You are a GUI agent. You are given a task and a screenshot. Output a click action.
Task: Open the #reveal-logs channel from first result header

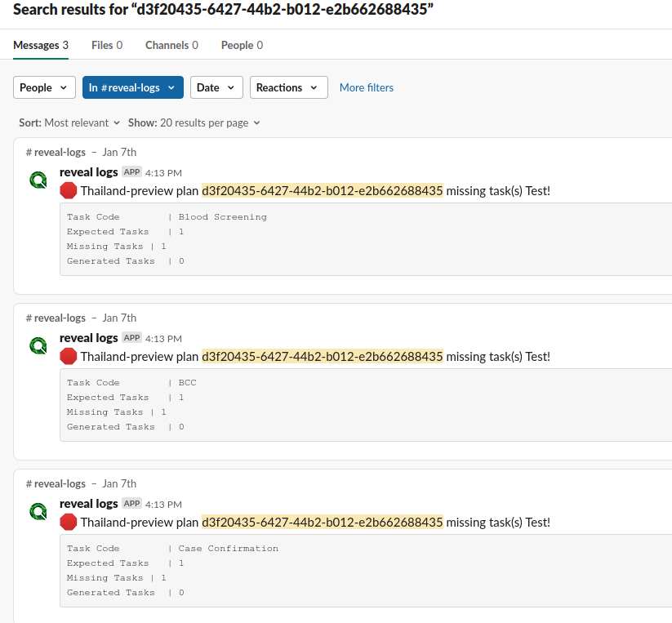56,152
